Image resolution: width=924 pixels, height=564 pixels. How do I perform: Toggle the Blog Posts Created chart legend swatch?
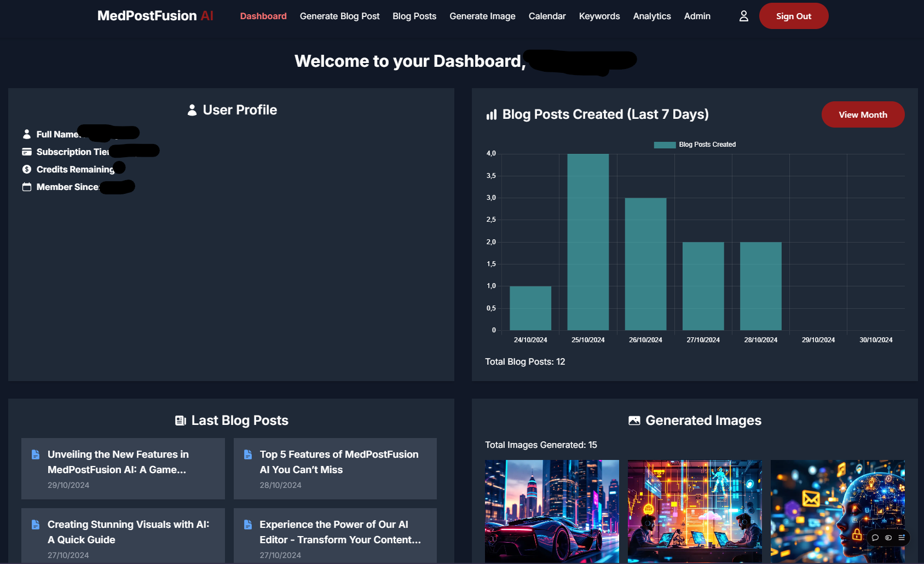(x=665, y=145)
